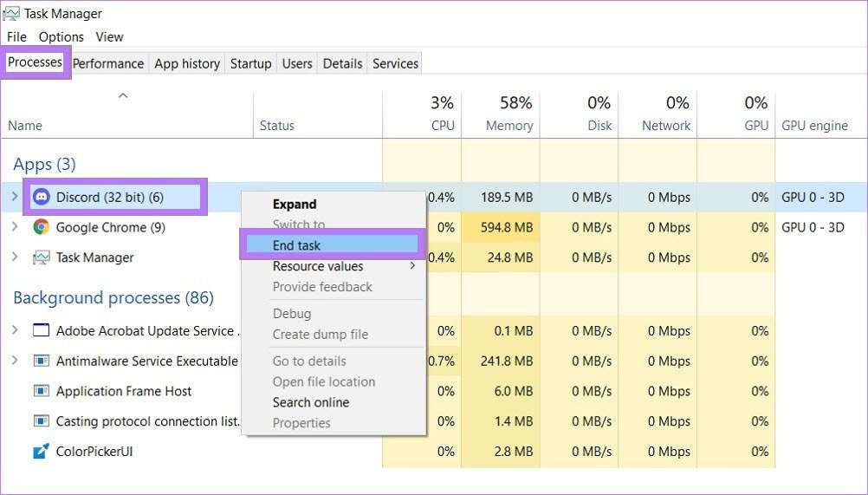Click grayed Open file location entry

point(334,381)
